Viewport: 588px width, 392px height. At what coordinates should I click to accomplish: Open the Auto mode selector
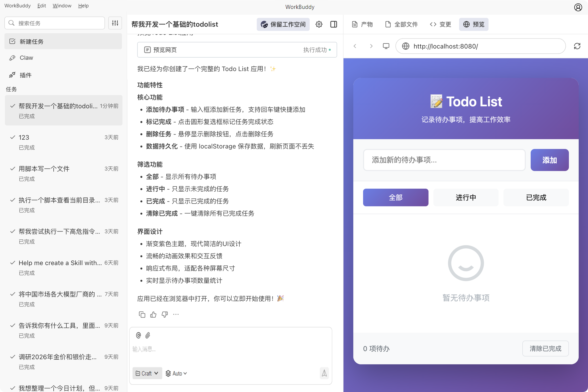pyautogui.click(x=176, y=373)
